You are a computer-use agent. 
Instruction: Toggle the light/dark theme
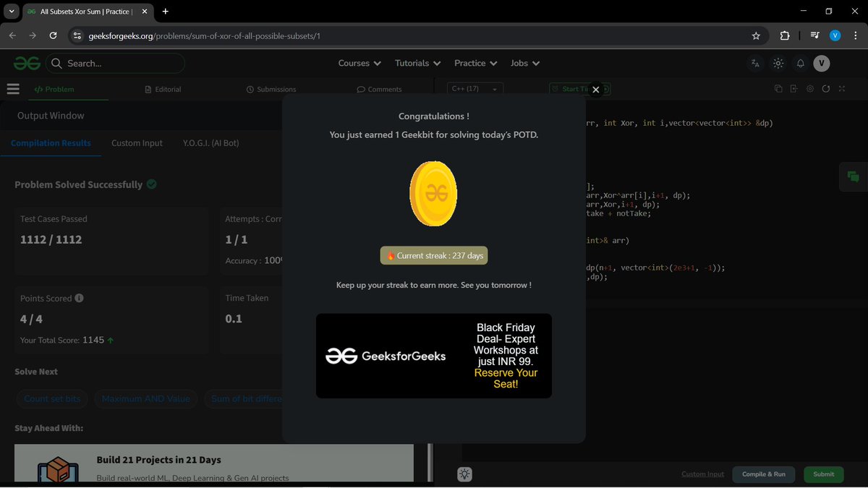click(778, 64)
